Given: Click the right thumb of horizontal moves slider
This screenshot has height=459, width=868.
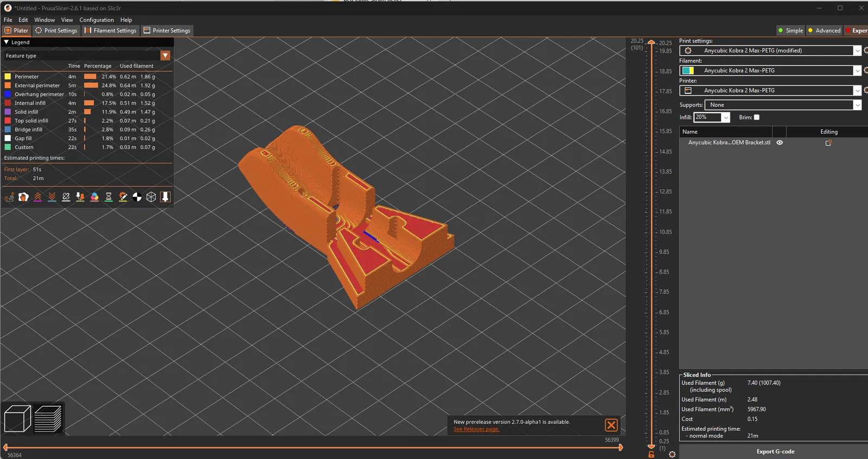Looking at the screenshot, I should coord(621,448).
